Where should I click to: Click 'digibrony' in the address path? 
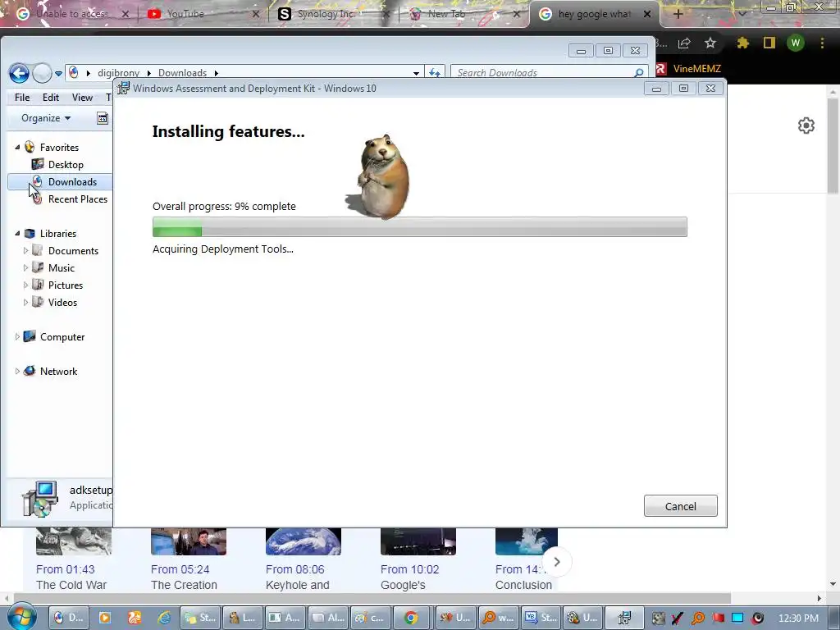118,73
